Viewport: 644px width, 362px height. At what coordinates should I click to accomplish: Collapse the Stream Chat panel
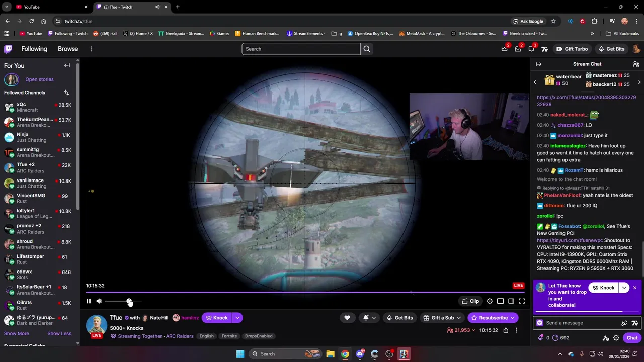pyautogui.click(x=538, y=64)
